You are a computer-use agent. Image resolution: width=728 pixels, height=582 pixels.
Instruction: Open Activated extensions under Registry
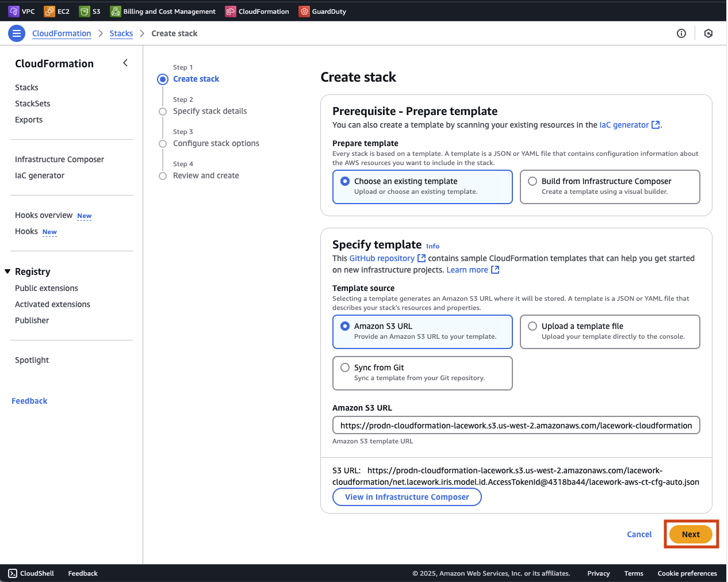click(x=53, y=304)
